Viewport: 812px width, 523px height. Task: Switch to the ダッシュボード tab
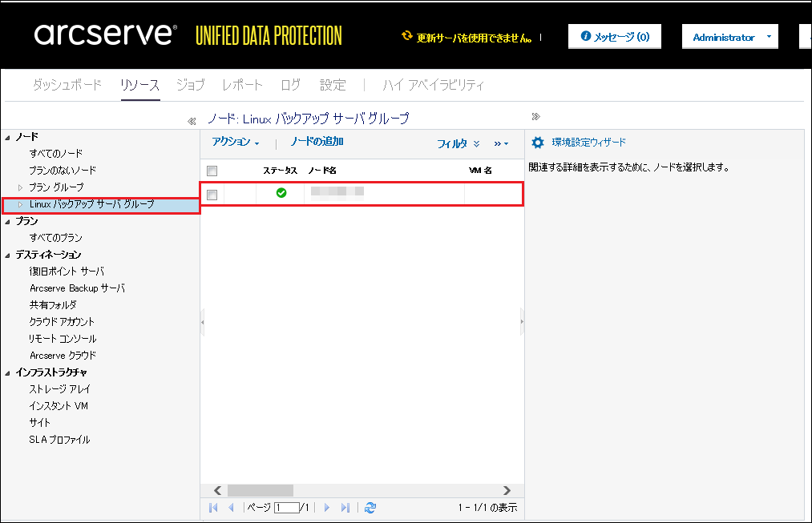click(67, 85)
